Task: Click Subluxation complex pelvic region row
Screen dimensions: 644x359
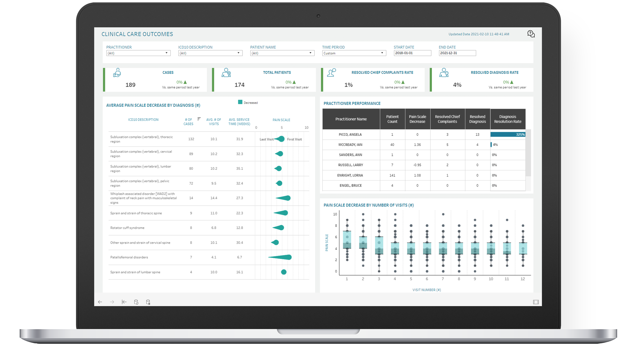Action: (x=209, y=183)
